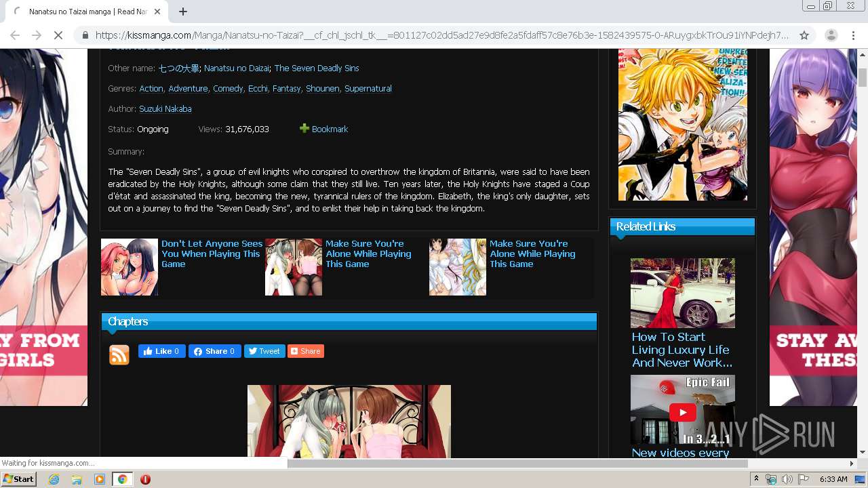Screen dimensions: 868x488
Task: Show hidden system tray icons
Action: click(x=756, y=479)
